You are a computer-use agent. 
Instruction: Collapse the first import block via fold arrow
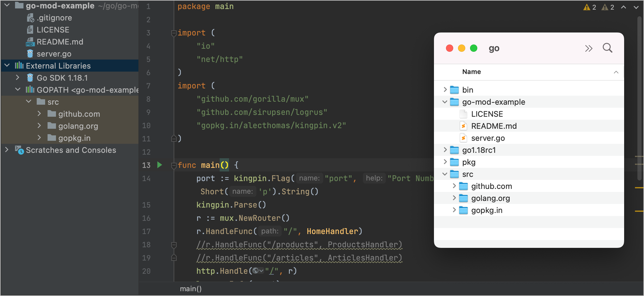tap(174, 33)
